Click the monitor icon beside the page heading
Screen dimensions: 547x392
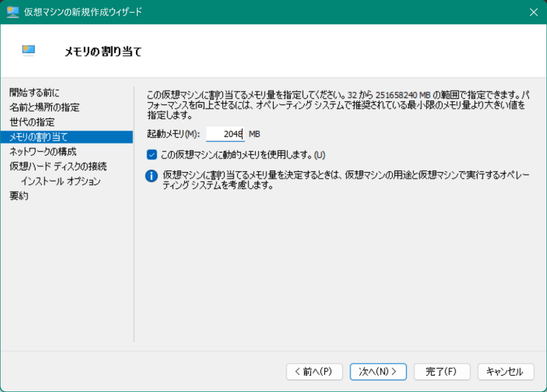coord(28,51)
